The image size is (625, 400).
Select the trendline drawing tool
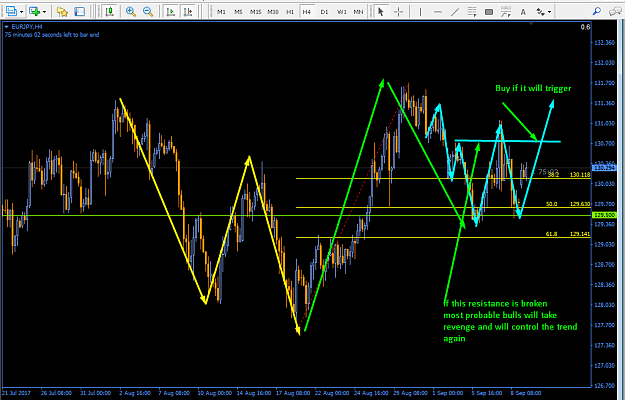point(455,12)
